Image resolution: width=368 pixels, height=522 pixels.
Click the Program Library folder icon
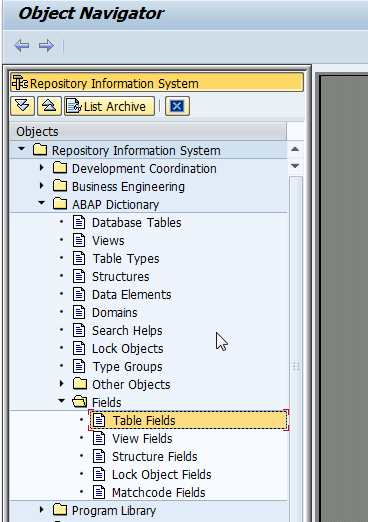click(x=60, y=510)
